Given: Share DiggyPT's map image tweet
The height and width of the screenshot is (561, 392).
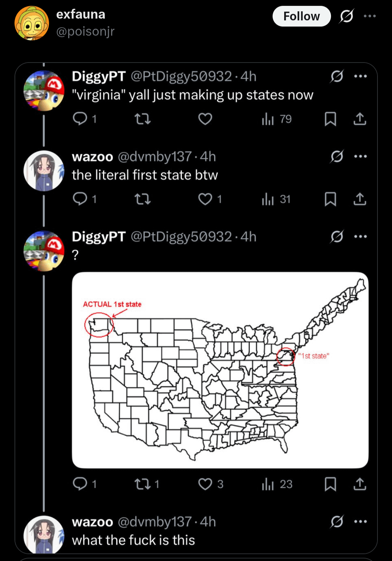Looking at the screenshot, I should coord(360,484).
